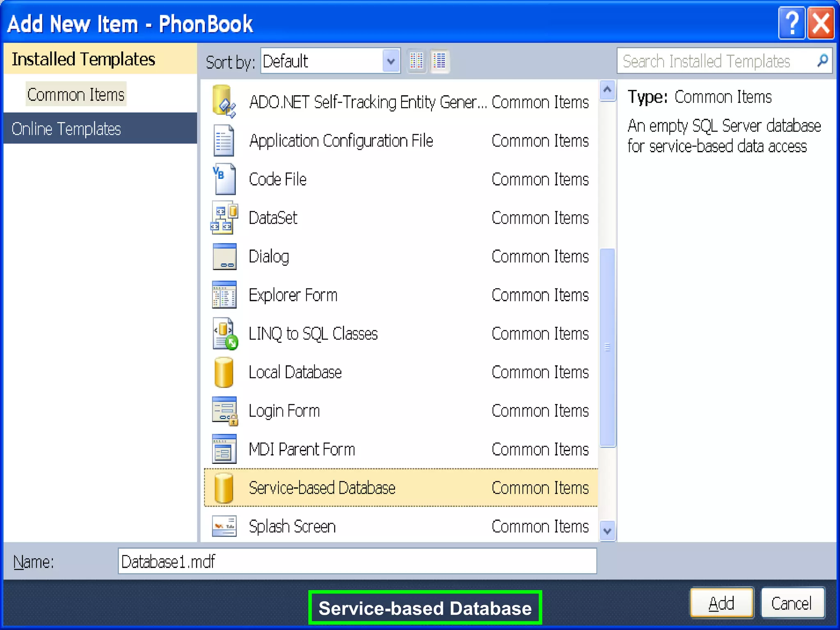This screenshot has height=630, width=840.
Task: Select Common Items under Installed Templates
Action: tap(76, 95)
